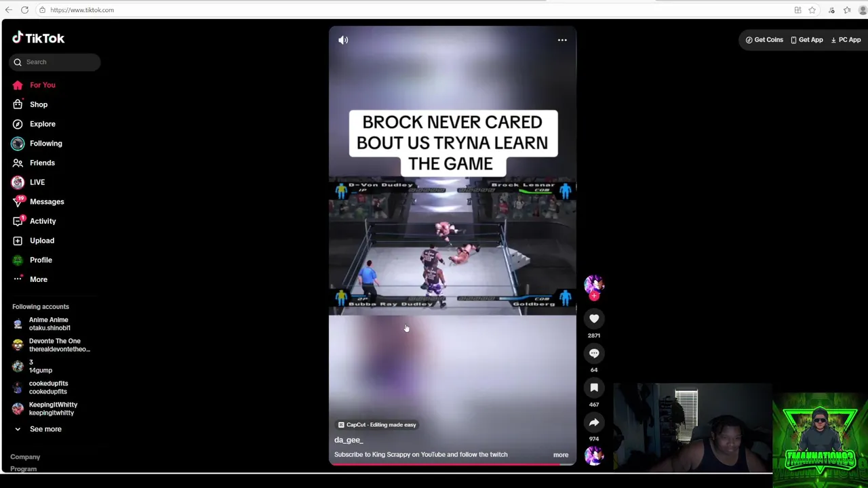Viewport: 868px width, 488px height.
Task: Open browser extensions icon in the toolbar
Action: point(831,10)
